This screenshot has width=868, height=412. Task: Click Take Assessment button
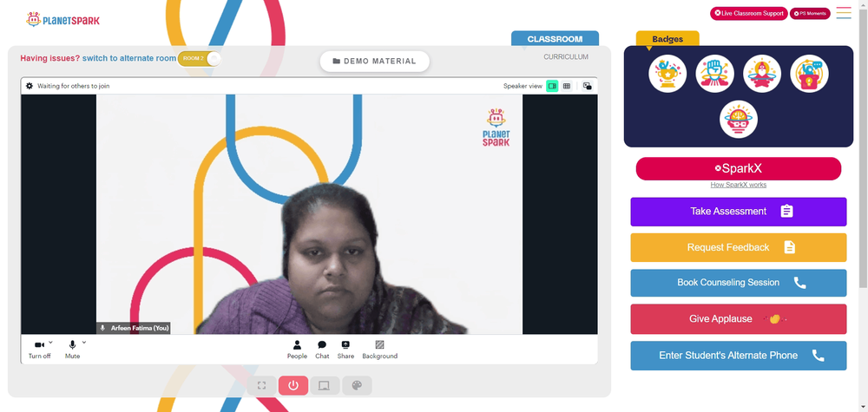(x=739, y=212)
